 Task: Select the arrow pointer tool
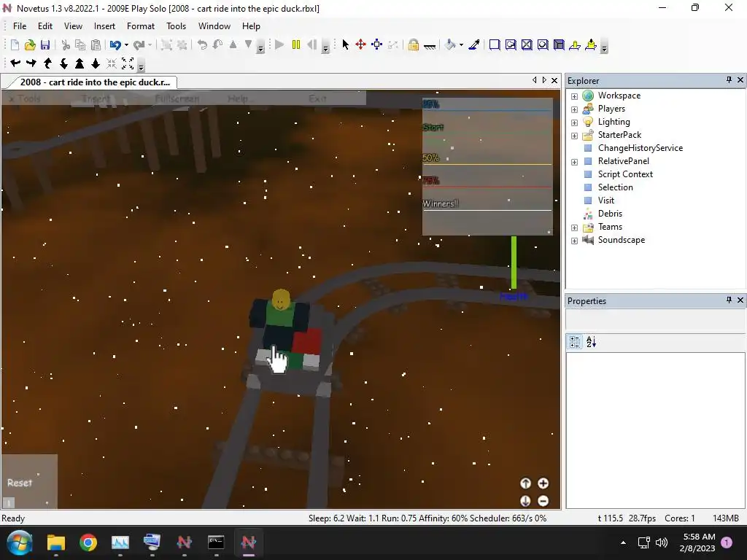(x=345, y=44)
